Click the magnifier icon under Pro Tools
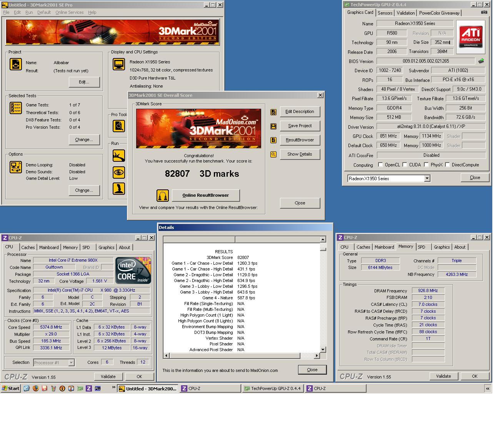 [119, 126]
